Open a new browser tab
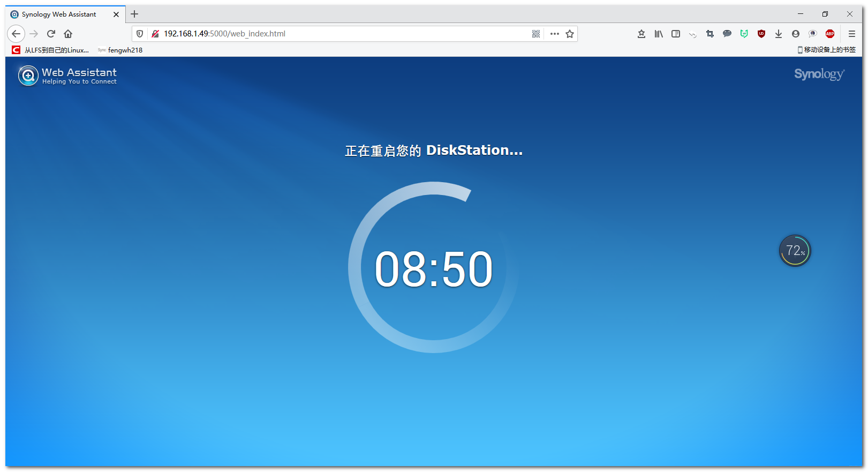This screenshot has height=472, width=868. (134, 14)
